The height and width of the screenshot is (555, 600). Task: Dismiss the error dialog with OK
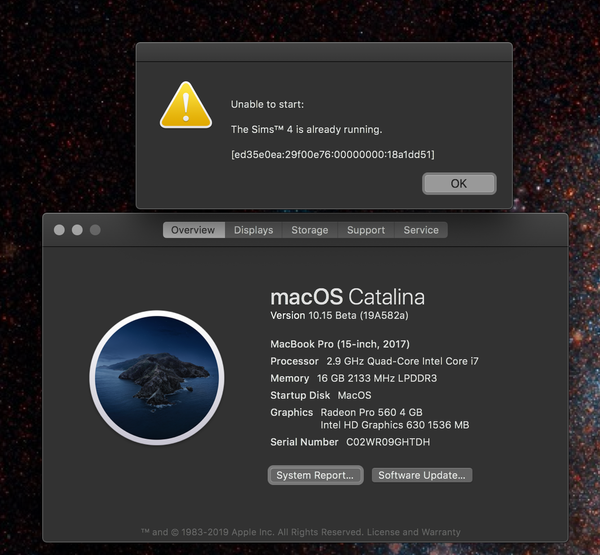458,183
